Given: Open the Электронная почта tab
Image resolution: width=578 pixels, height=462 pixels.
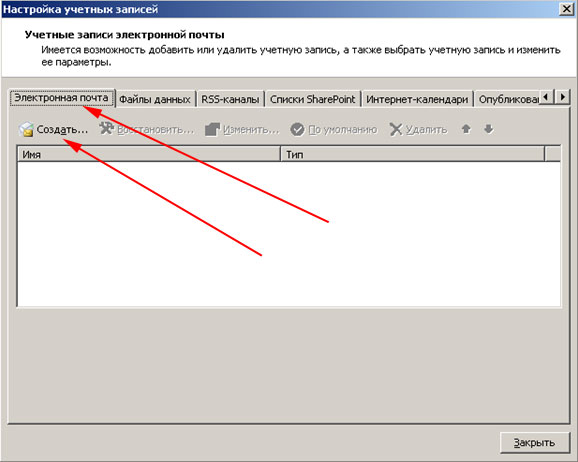Looking at the screenshot, I should pos(62,98).
